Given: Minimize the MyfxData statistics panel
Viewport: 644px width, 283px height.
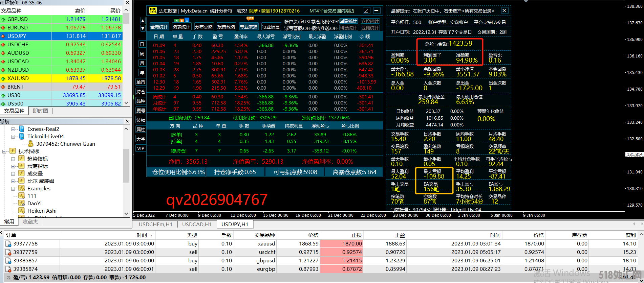Looking at the screenshot, I should click(x=377, y=11).
